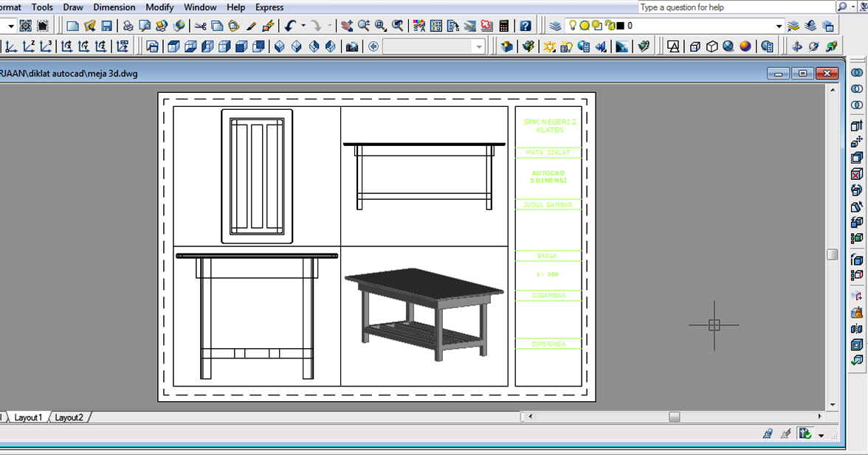868x455 pixels.
Task: Click the Render teapot icon
Action: 528,46
